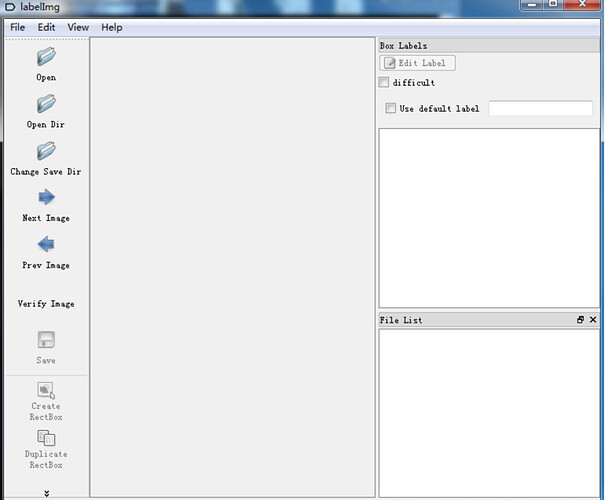Maximize the labelImg window

point(553,5)
